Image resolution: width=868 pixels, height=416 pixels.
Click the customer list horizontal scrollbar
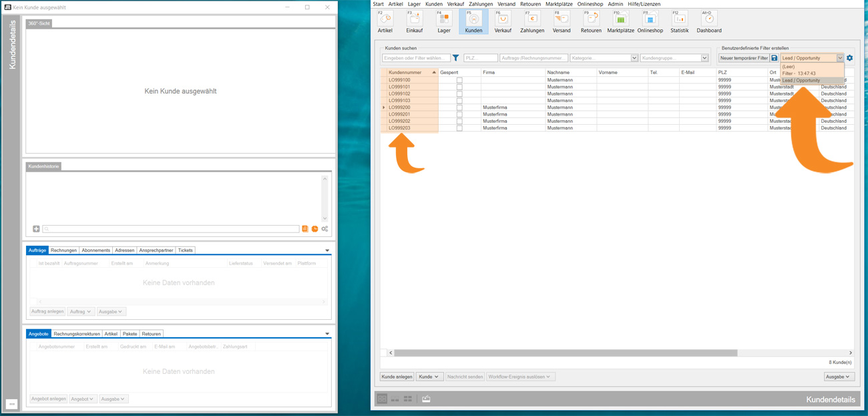coord(564,353)
